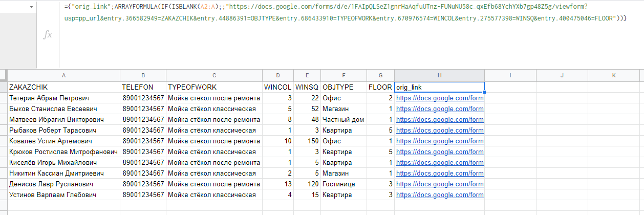Select column E header
644x215 pixels.
pyautogui.click(x=307, y=75)
